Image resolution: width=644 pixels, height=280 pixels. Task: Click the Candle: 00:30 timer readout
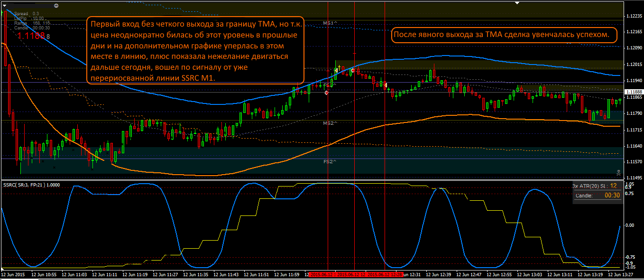click(x=598, y=196)
